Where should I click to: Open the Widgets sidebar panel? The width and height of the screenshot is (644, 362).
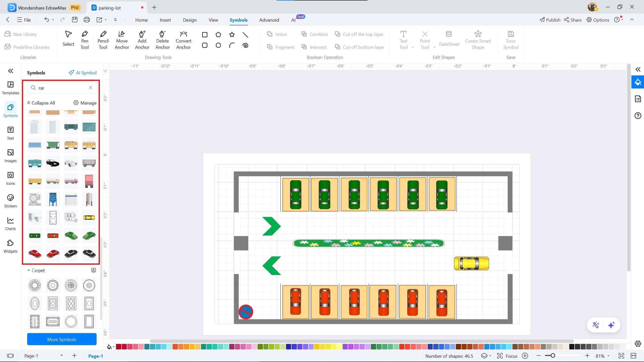[x=10, y=246]
